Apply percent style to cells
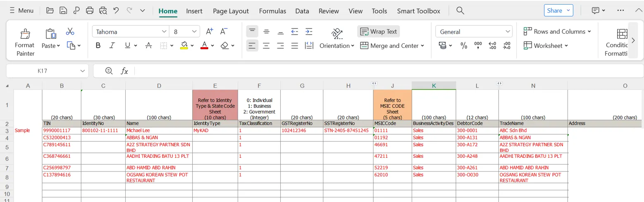644x202 pixels. tap(464, 45)
